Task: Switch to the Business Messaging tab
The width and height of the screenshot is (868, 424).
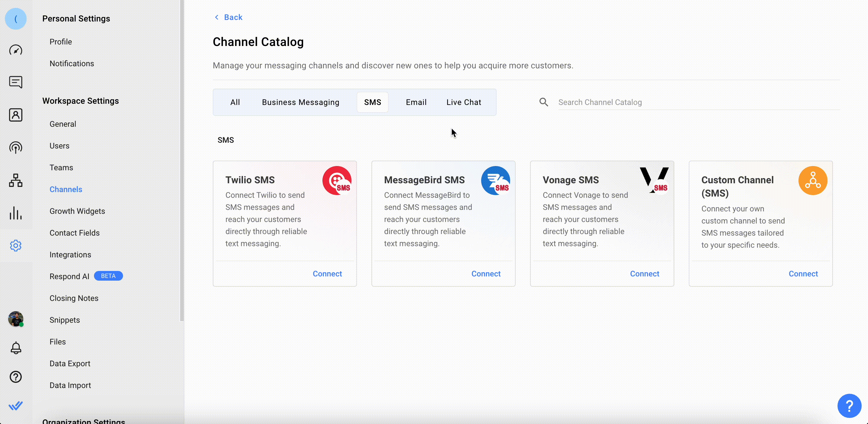Action: pos(300,102)
